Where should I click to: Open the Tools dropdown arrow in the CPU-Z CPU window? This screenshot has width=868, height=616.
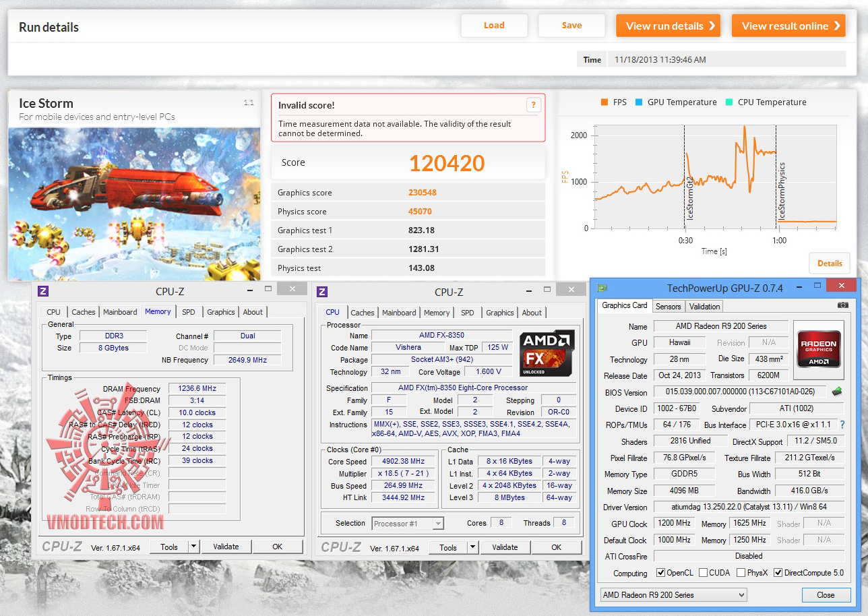(x=472, y=547)
